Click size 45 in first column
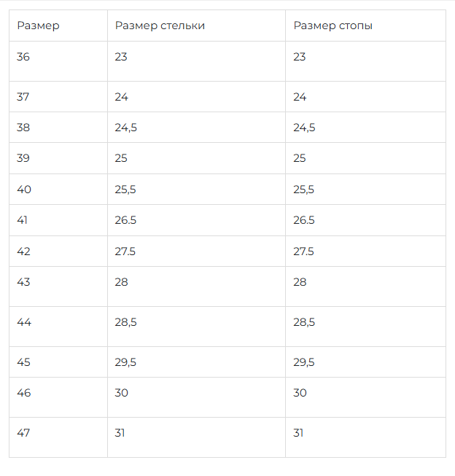 pyautogui.click(x=24, y=362)
